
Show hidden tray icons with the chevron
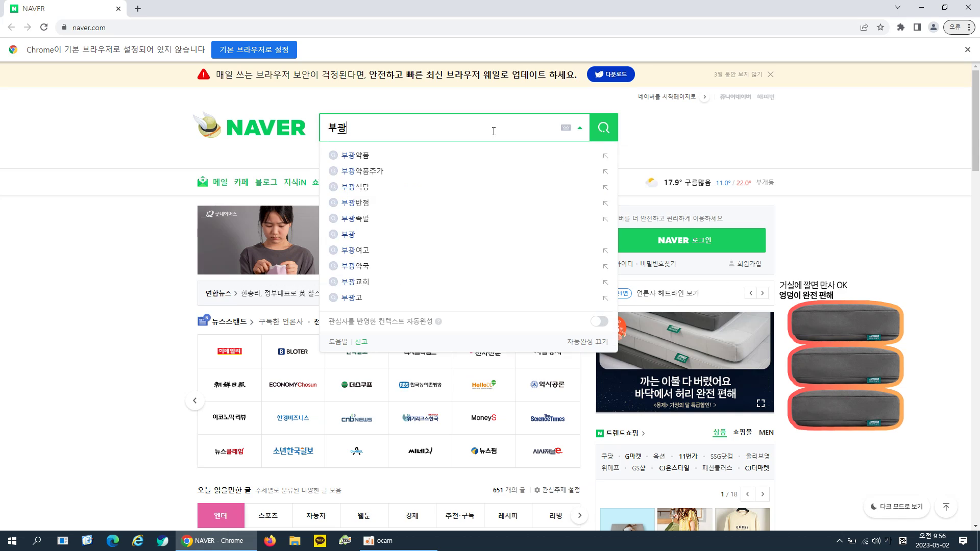pos(839,540)
